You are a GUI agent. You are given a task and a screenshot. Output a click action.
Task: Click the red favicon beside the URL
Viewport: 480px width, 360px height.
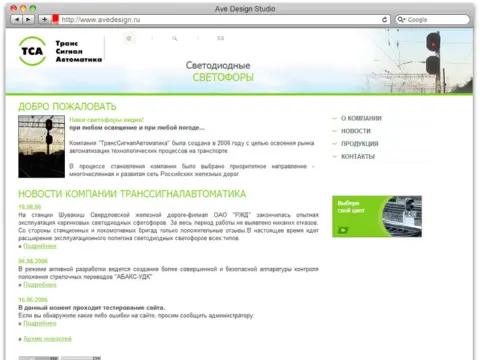(56, 20)
